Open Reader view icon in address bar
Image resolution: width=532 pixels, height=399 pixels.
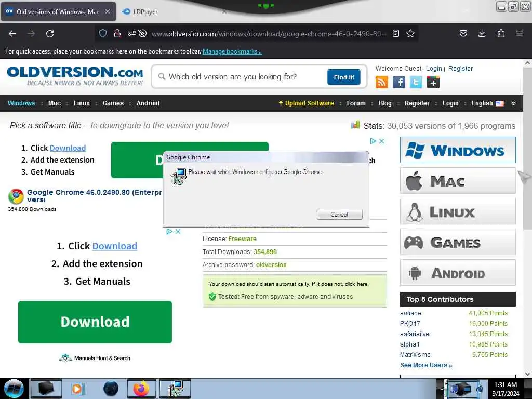(x=395, y=33)
